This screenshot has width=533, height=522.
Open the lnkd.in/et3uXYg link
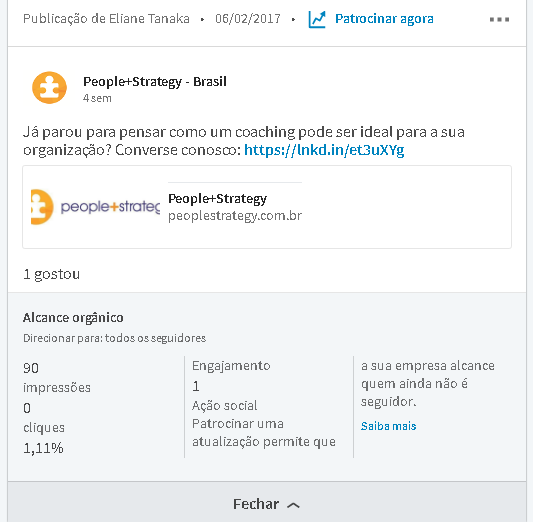[324, 150]
